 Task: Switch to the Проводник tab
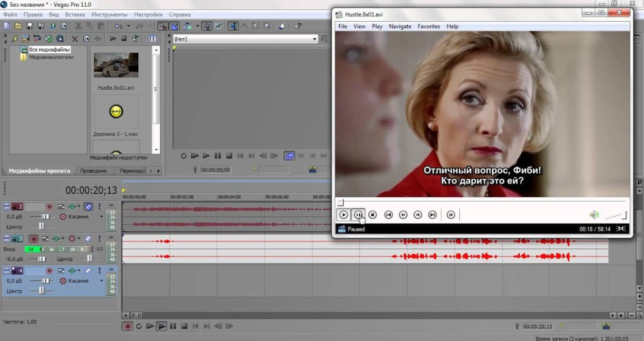(93, 171)
